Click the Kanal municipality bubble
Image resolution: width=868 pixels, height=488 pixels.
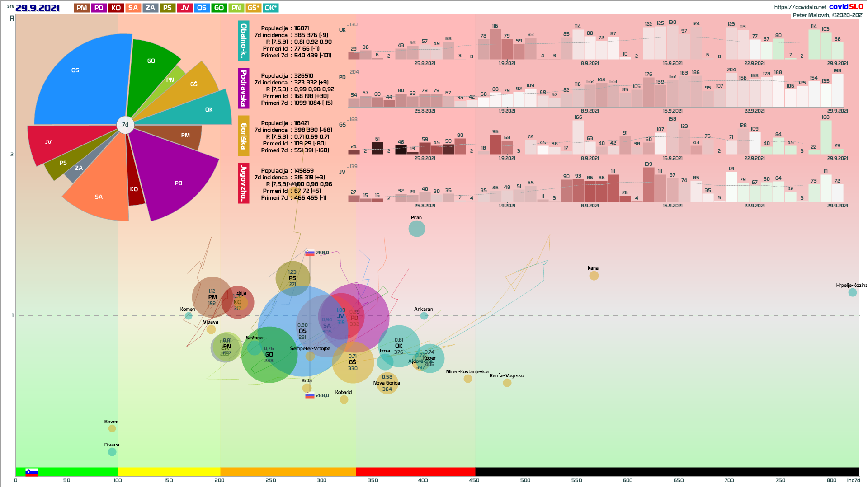(594, 276)
